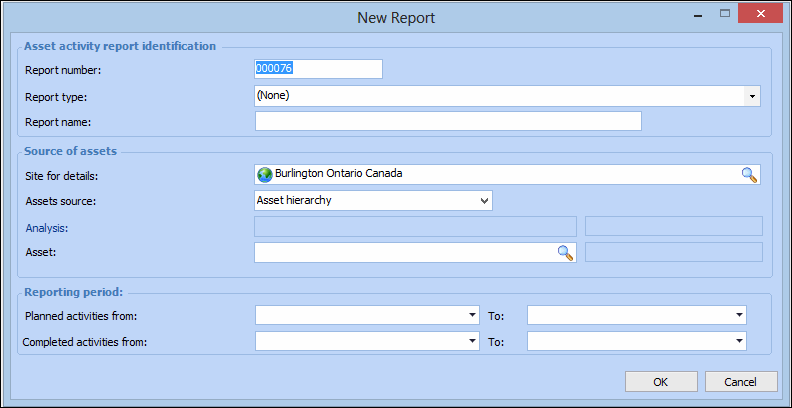792x408 pixels.
Task: Click the magnifier icon in the Asset field
Action: 565,253
